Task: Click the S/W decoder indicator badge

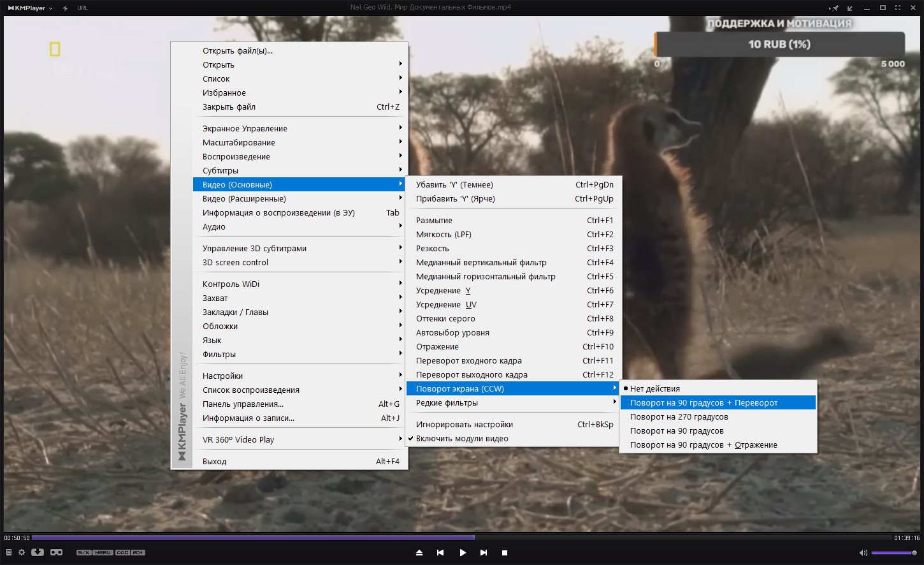Action: coord(83,553)
